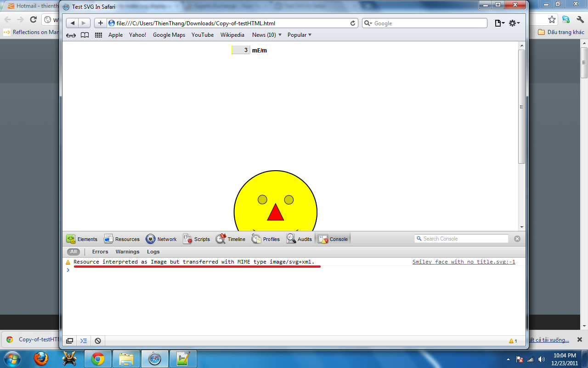Open the Reading List glasses icon
The image size is (588, 368).
click(71, 35)
